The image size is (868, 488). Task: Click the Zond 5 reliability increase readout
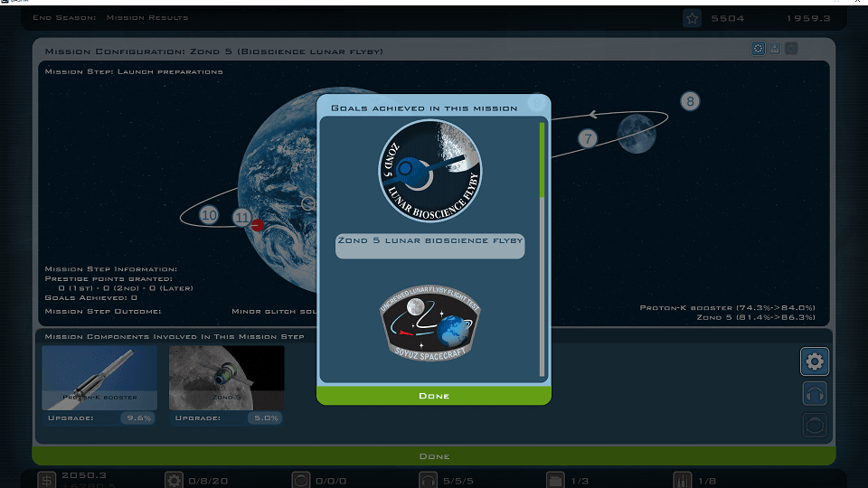coord(756,317)
